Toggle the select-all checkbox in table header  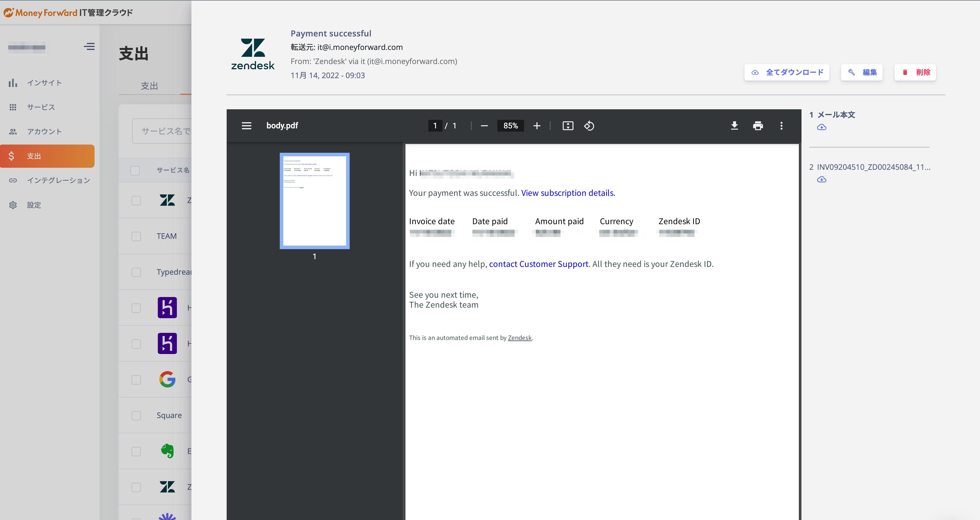(x=135, y=170)
